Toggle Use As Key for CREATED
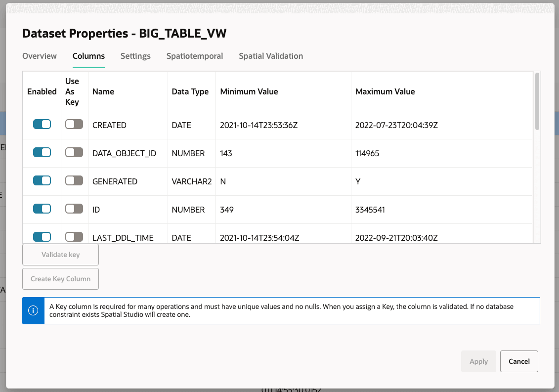 click(x=74, y=124)
